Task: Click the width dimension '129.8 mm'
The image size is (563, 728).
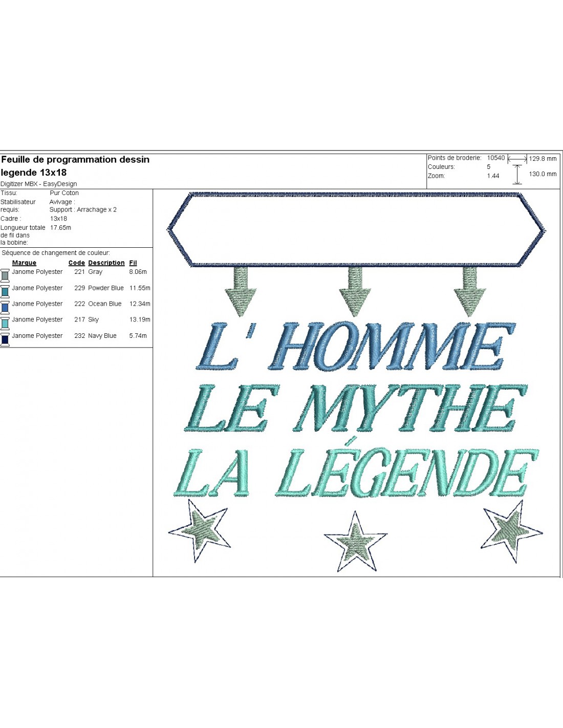Action: click(x=543, y=159)
